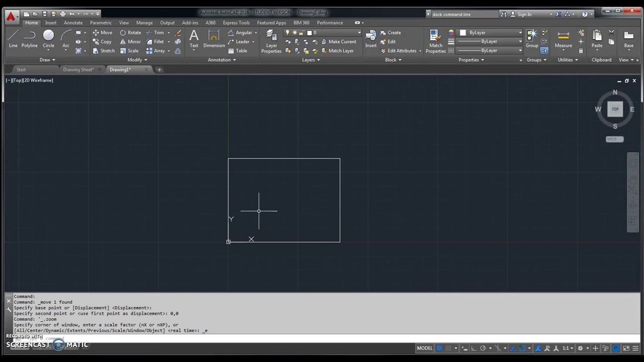
Task: Add a new drawing tab with plus
Action: (159, 69)
